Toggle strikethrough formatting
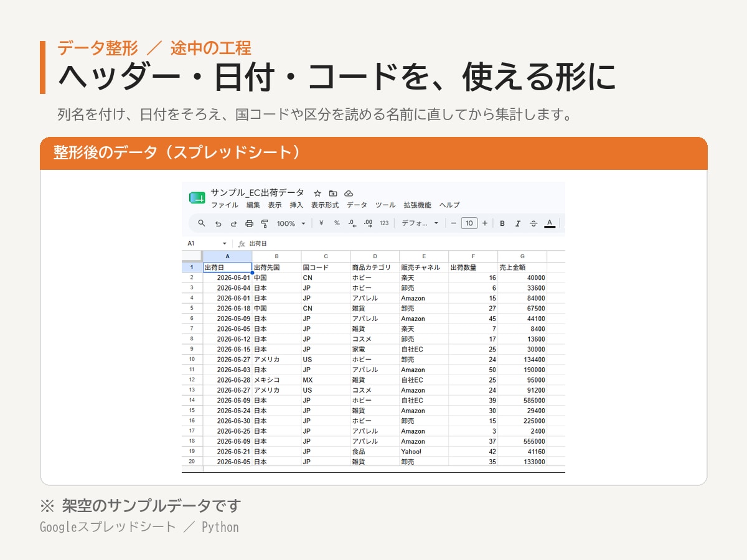The image size is (747, 560). coord(533,223)
